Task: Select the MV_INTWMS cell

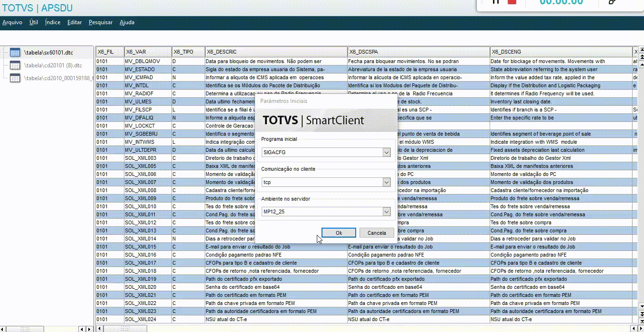Action: [148, 142]
